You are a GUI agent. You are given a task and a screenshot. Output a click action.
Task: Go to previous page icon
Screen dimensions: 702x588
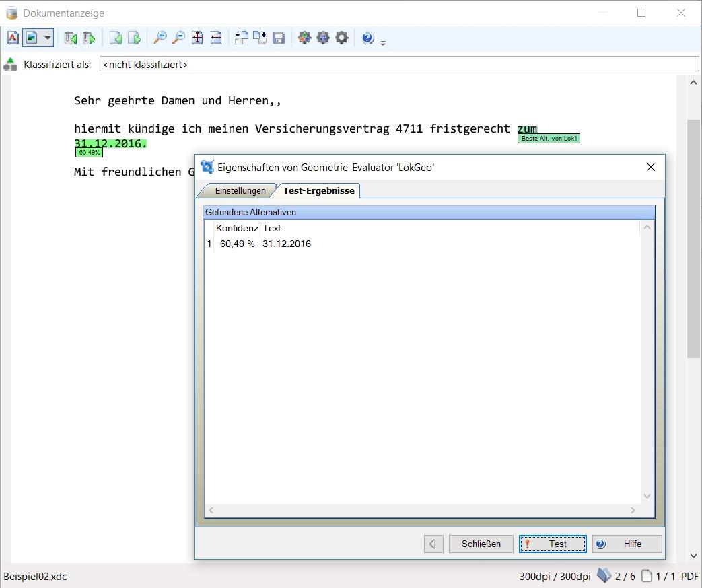(116, 38)
